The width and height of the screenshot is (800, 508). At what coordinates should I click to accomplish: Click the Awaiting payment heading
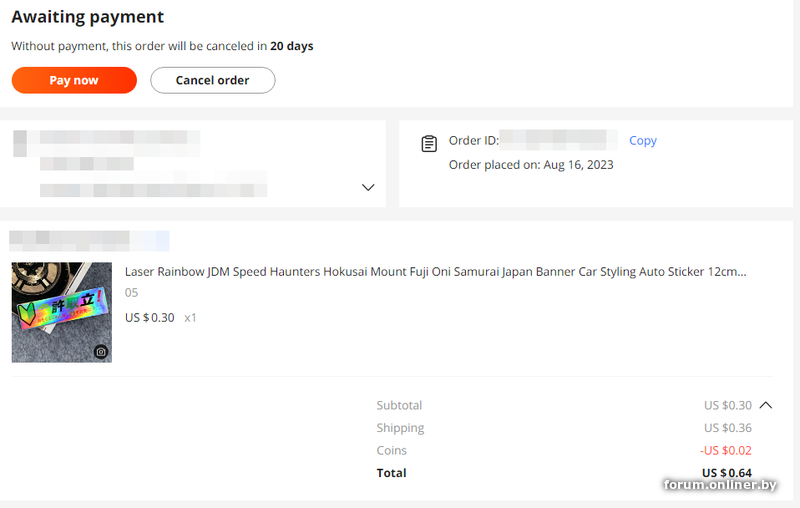[88, 17]
